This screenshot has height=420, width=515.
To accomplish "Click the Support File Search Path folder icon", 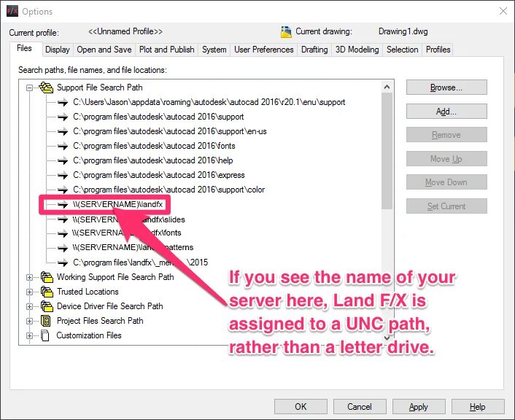I will coord(46,87).
